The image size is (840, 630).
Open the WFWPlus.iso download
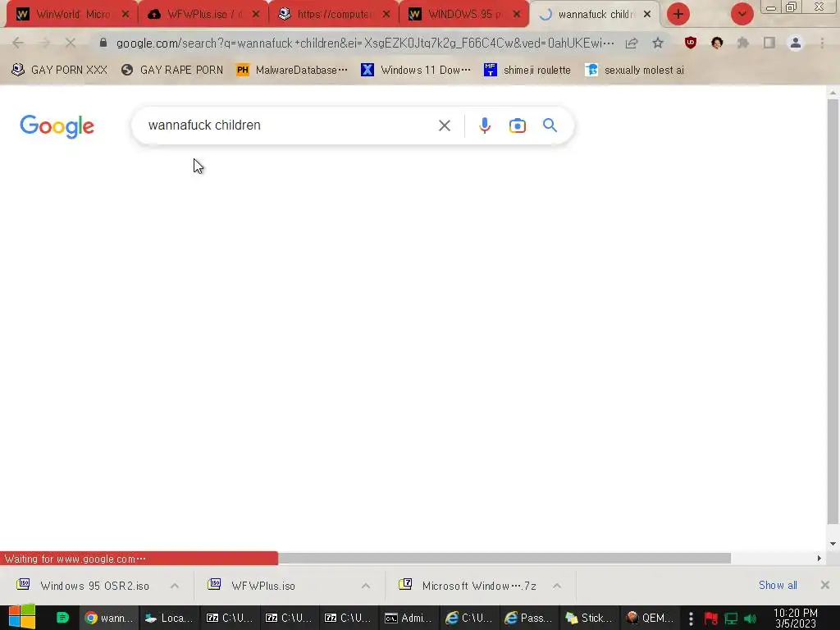[x=252, y=586]
